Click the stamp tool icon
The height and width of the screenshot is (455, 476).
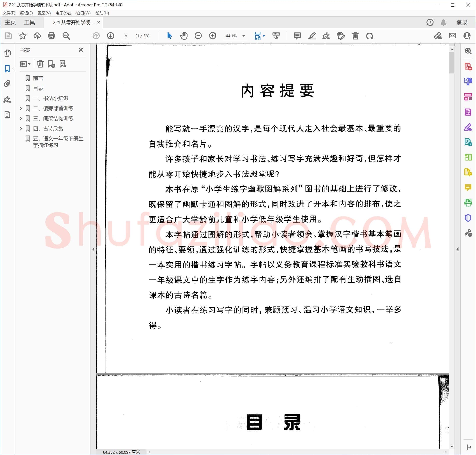click(x=341, y=36)
